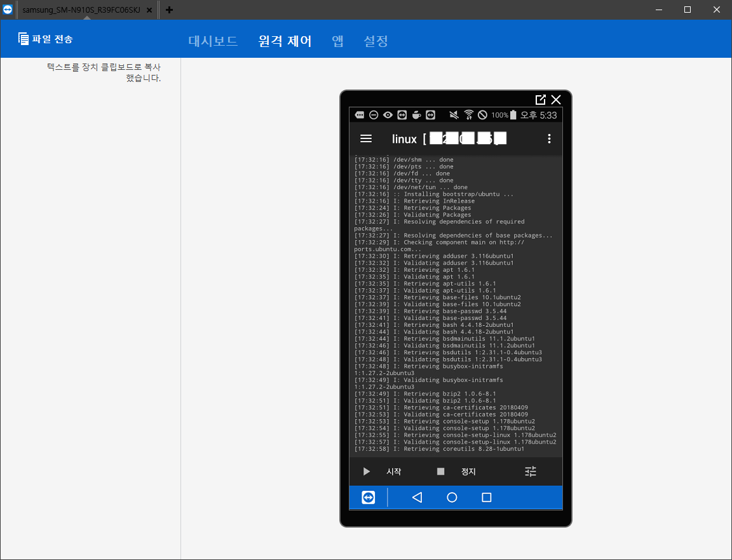The height and width of the screenshot is (560, 732).
Task: Tap the keyboard status bar icon
Action: tap(360, 115)
